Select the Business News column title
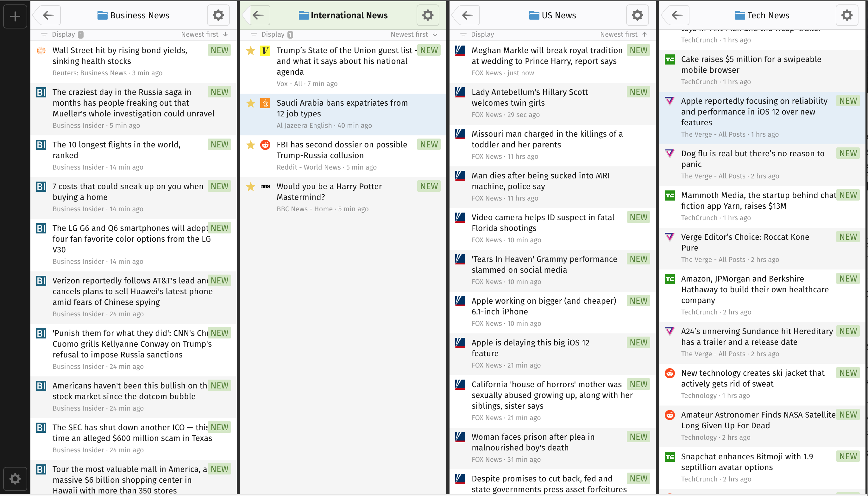 click(140, 15)
